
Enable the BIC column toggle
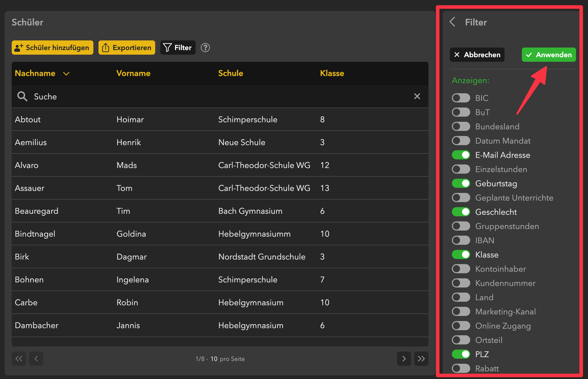pyautogui.click(x=461, y=98)
